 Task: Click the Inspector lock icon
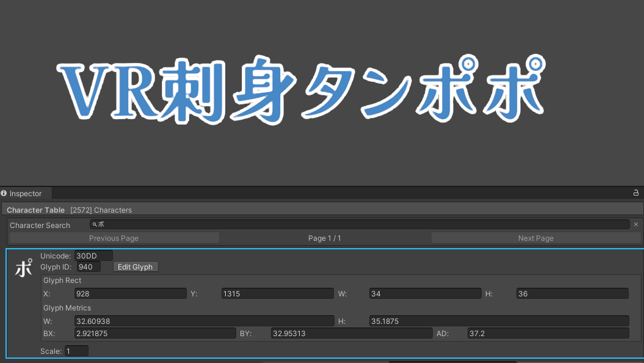click(635, 193)
